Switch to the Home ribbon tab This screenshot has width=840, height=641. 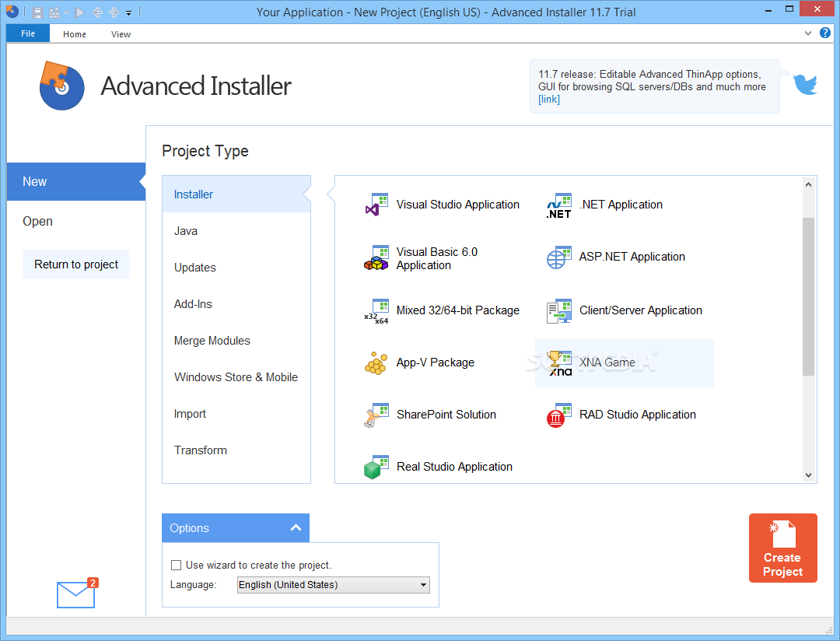[x=75, y=34]
